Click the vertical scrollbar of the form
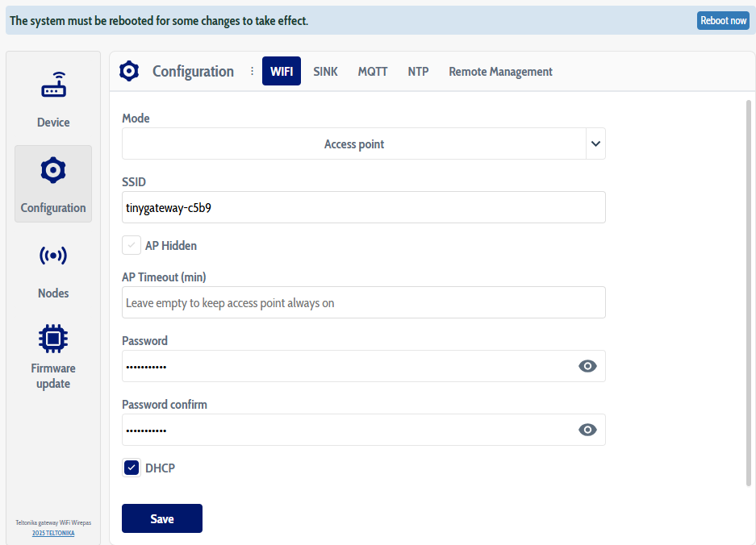 pyautogui.click(x=749, y=290)
